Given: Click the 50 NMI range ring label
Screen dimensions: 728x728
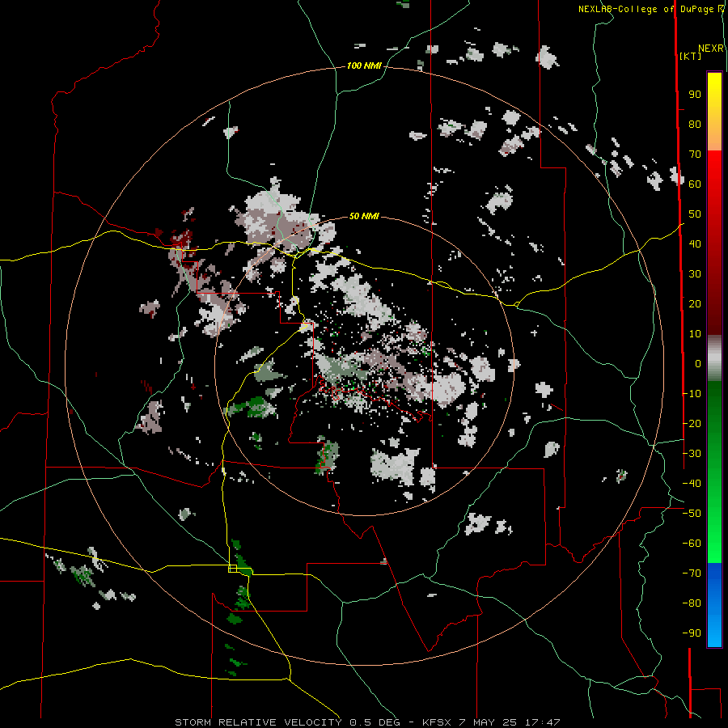Looking at the screenshot, I should coord(364,216).
